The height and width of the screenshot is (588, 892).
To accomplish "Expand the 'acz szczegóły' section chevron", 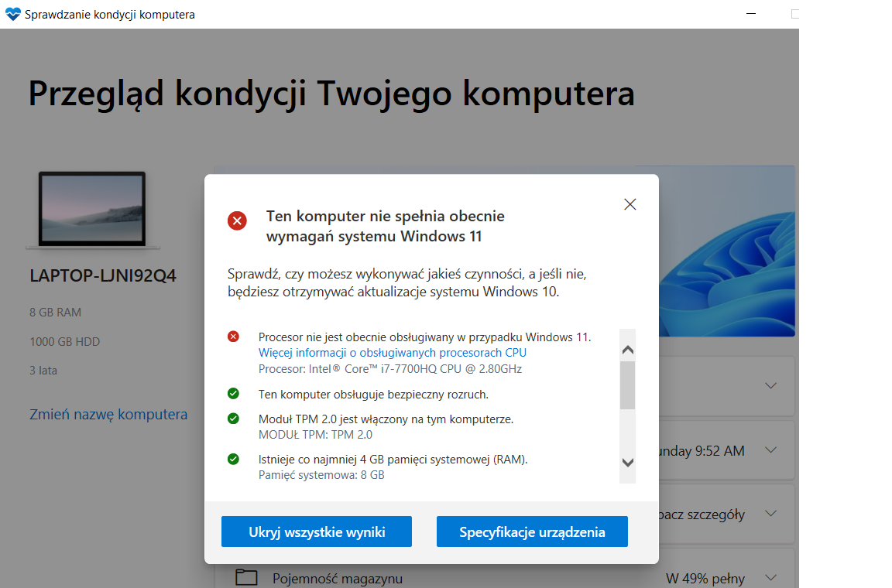I will tap(771, 514).
